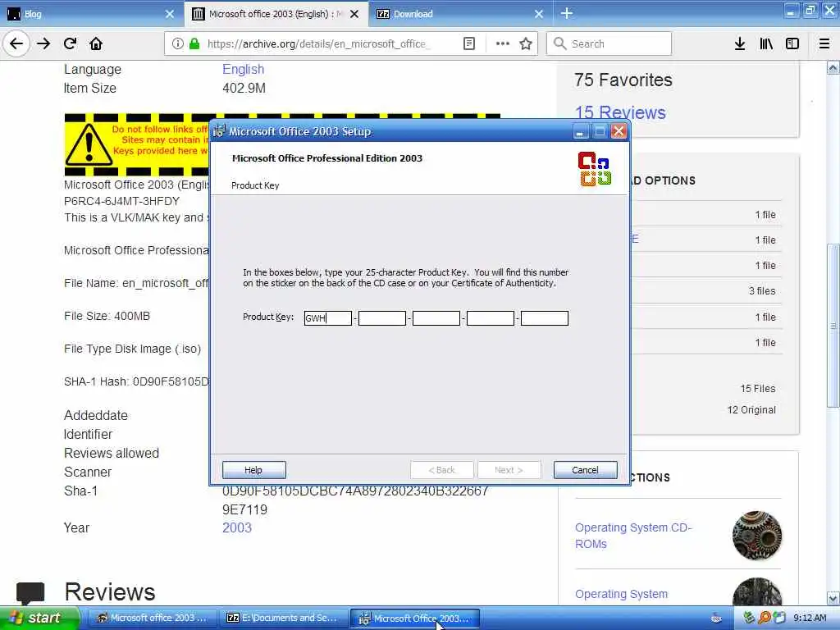Open the Library bookshelf icon
Viewport: 840px width, 630px height.
(x=766, y=43)
